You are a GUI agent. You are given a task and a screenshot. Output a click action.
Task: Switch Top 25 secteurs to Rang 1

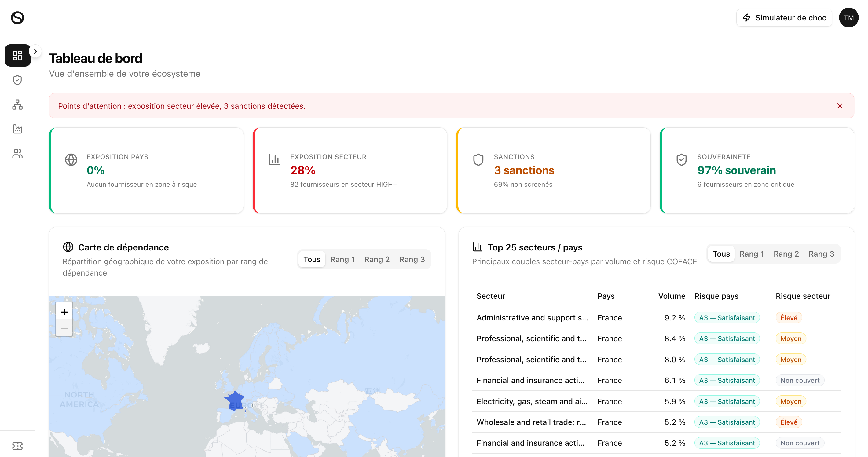[751, 254]
